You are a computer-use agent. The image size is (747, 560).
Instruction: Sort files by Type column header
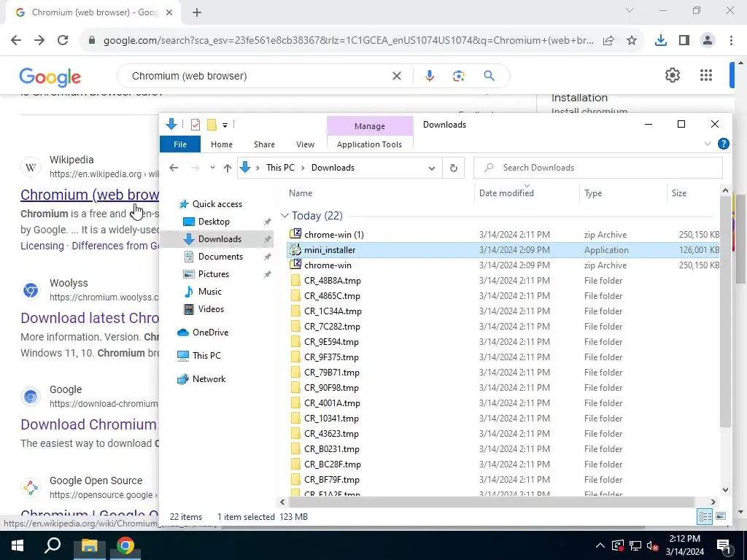[593, 192]
